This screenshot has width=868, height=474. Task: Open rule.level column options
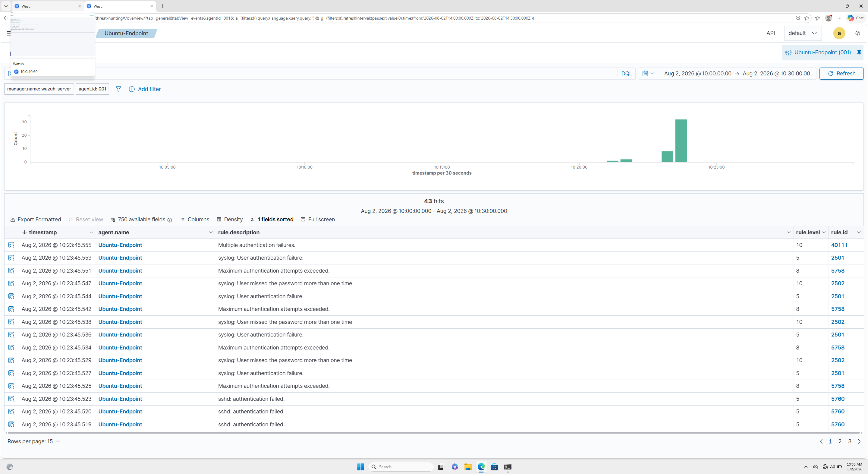[x=824, y=232]
